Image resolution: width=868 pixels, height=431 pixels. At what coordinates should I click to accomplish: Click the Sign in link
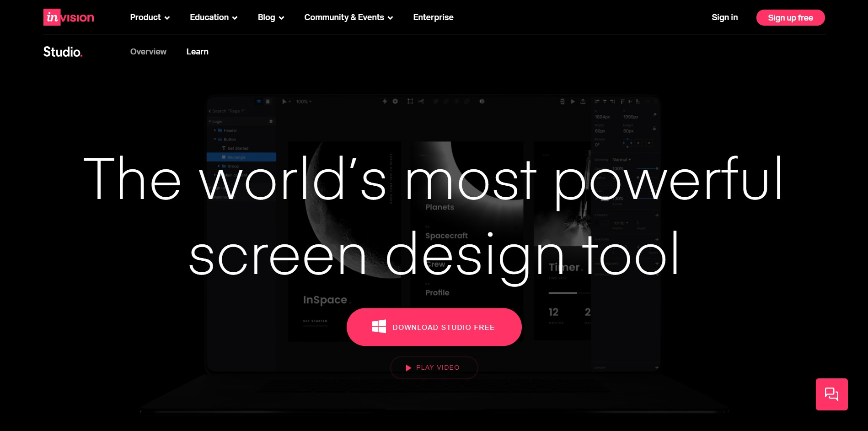pos(724,17)
